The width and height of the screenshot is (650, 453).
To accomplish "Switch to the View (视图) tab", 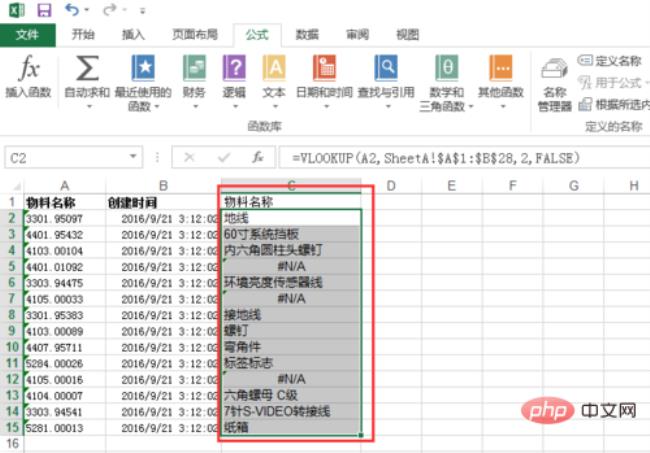I will click(x=407, y=34).
